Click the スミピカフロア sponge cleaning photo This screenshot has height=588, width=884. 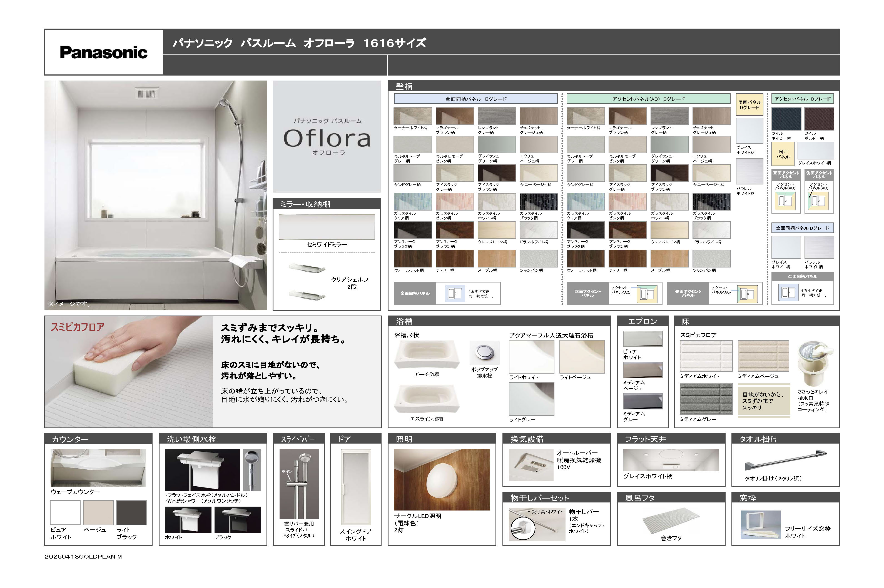click(x=129, y=372)
